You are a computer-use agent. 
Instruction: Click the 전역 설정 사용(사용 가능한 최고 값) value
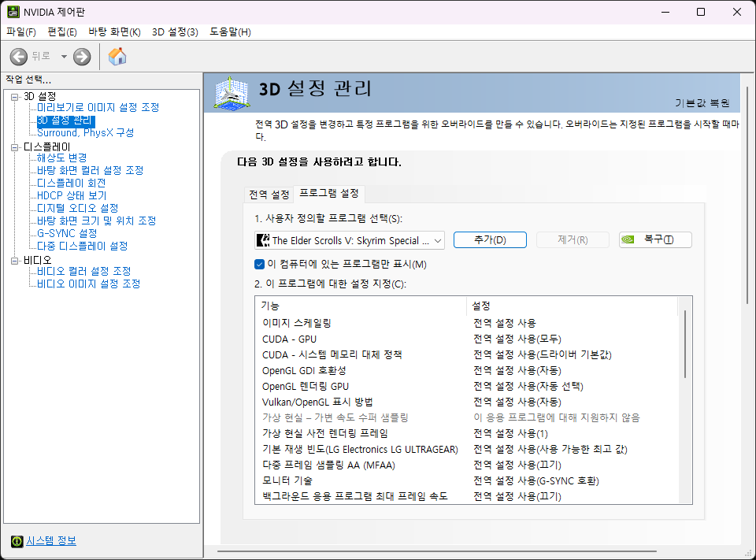click(x=550, y=450)
